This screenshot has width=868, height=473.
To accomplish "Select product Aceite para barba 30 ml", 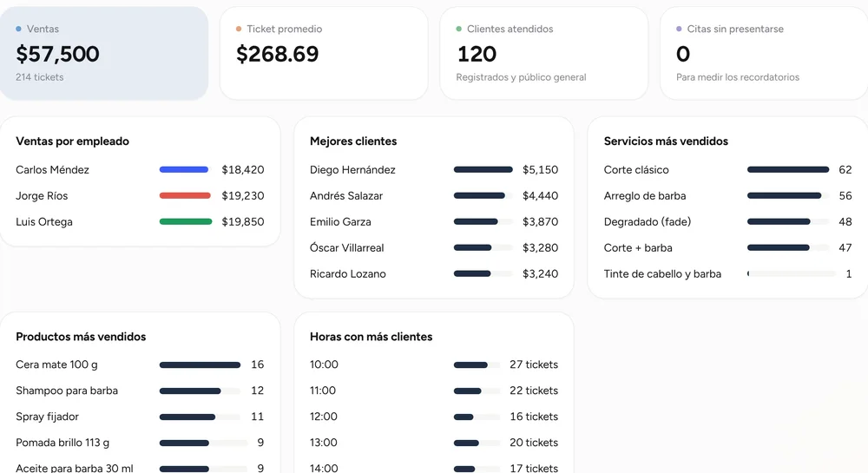I will (75, 468).
